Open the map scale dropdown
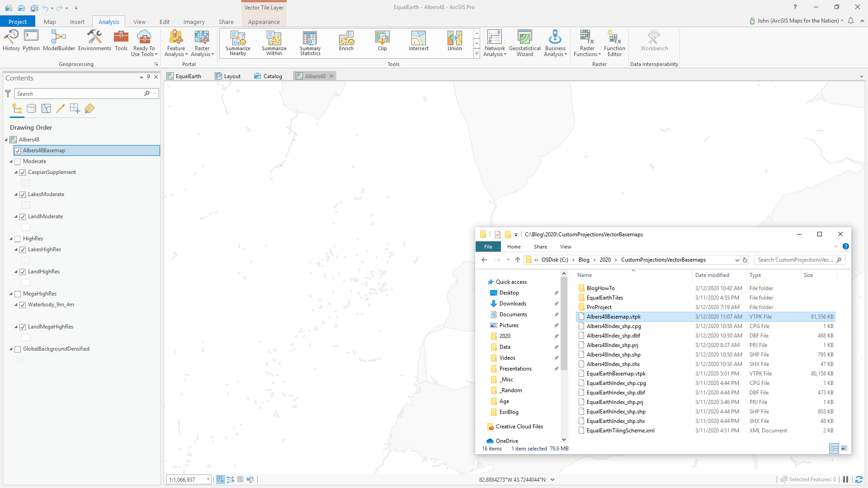The image size is (868, 488). coord(208,479)
